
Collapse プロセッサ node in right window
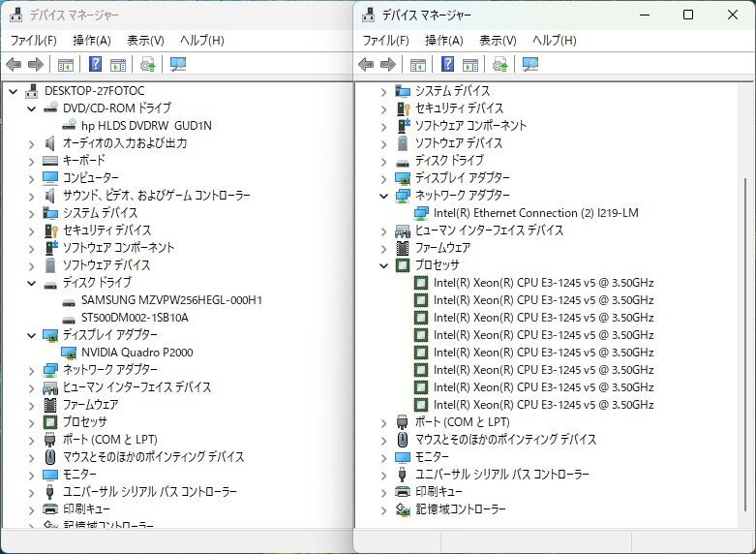(383, 266)
